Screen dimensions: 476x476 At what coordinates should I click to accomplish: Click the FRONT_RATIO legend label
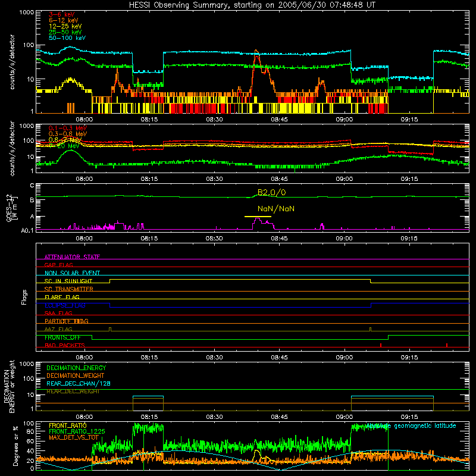(68, 425)
